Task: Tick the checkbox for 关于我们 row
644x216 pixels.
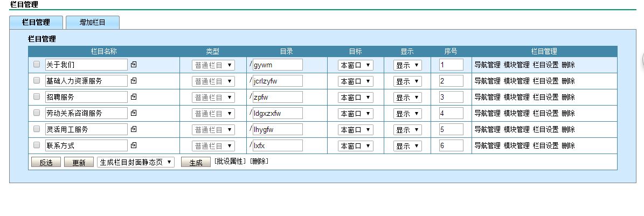Action: 37,65
